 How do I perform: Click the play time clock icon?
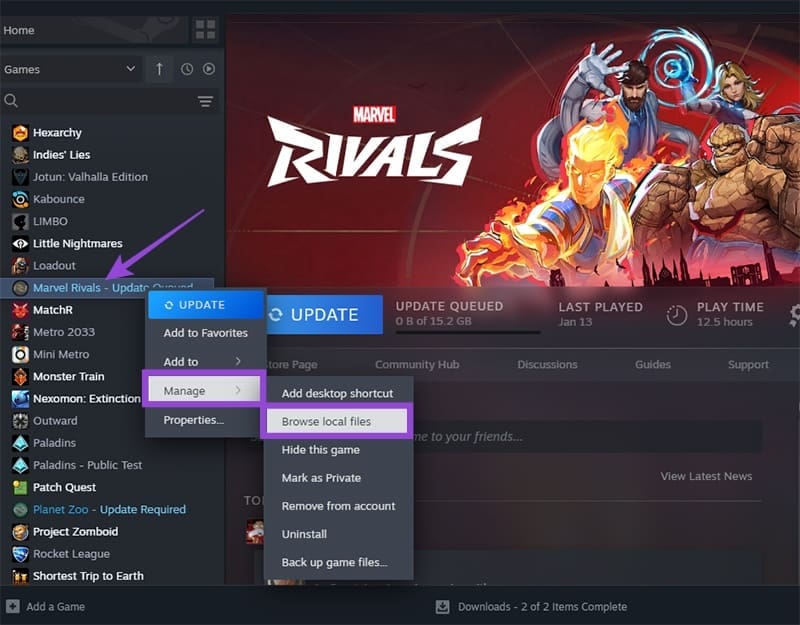pos(677,315)
